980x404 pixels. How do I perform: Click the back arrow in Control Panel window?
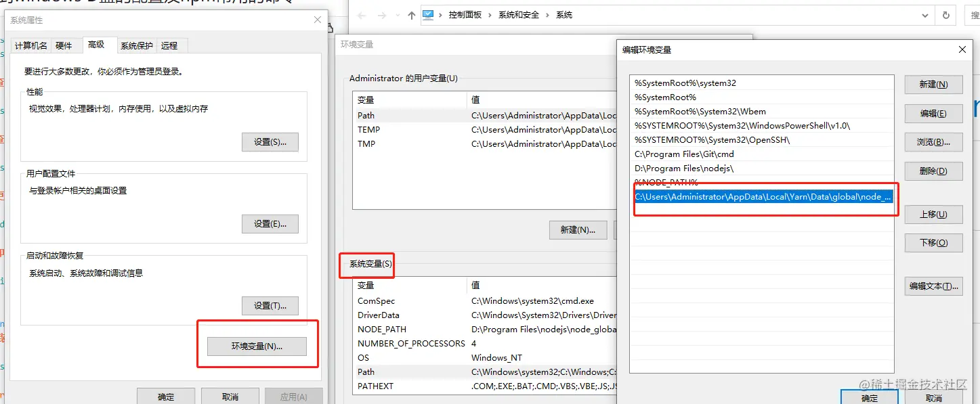click(362, 15)
